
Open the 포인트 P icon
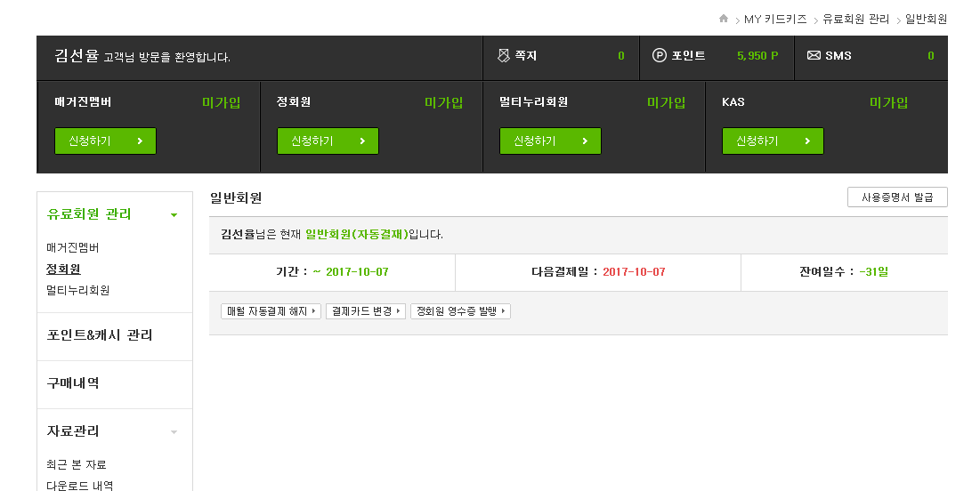click(660, 56)
